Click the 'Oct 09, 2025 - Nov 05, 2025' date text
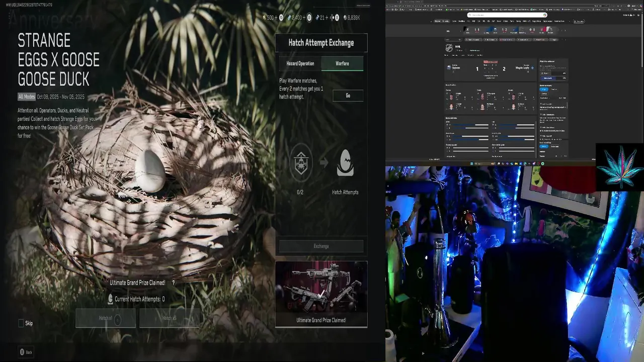Screen dimensions: 644x362 [x=60, y=97]
